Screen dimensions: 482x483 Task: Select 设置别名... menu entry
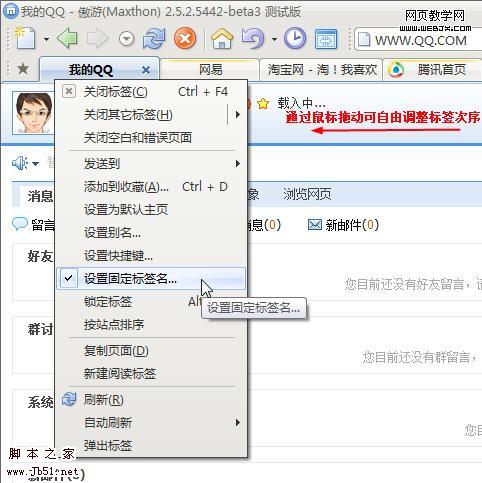[x=151, y=233]
